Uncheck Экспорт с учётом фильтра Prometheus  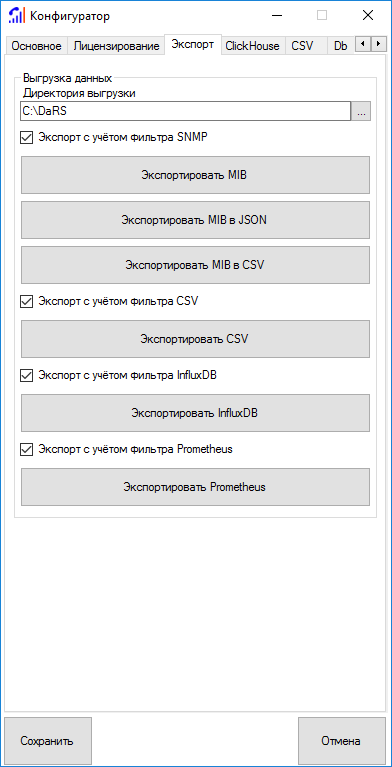(x=25, y=449)
